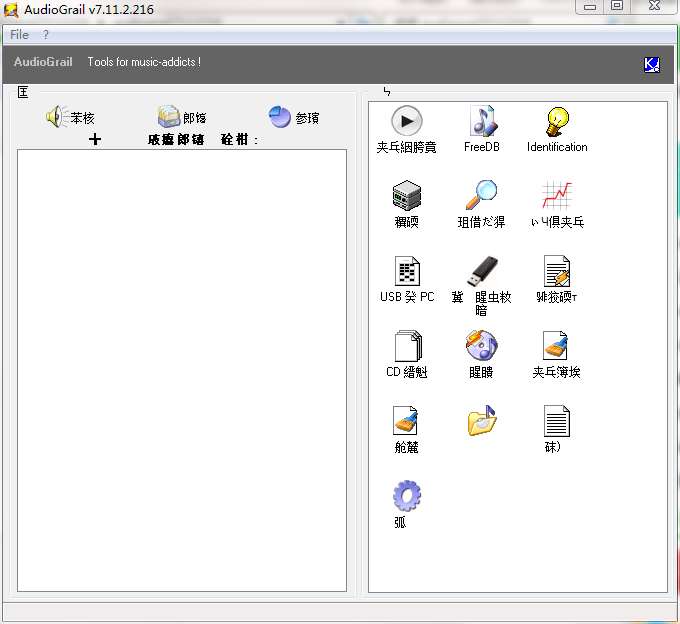Click the blue gear settings icon

(406, 496)
